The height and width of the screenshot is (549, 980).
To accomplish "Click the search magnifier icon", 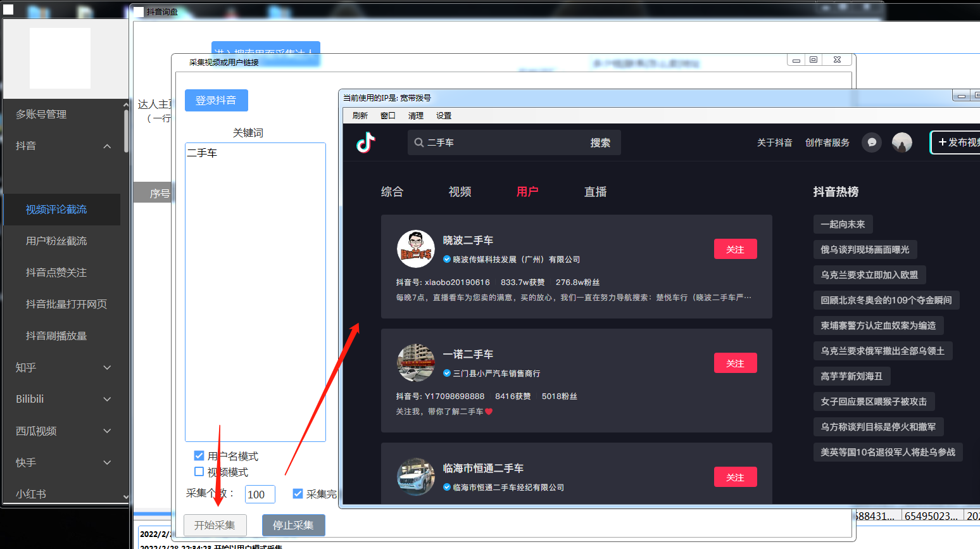I will pyautogui.click(x=419, y=142).
